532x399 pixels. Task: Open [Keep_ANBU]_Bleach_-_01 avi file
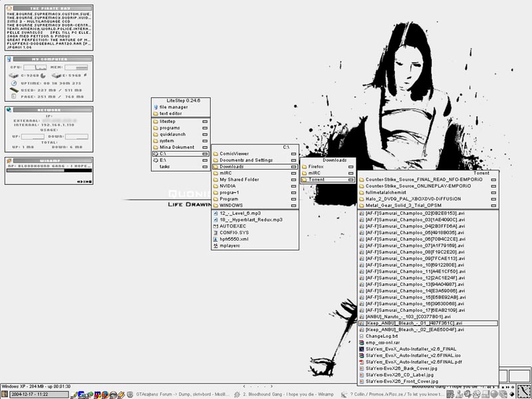428,323
